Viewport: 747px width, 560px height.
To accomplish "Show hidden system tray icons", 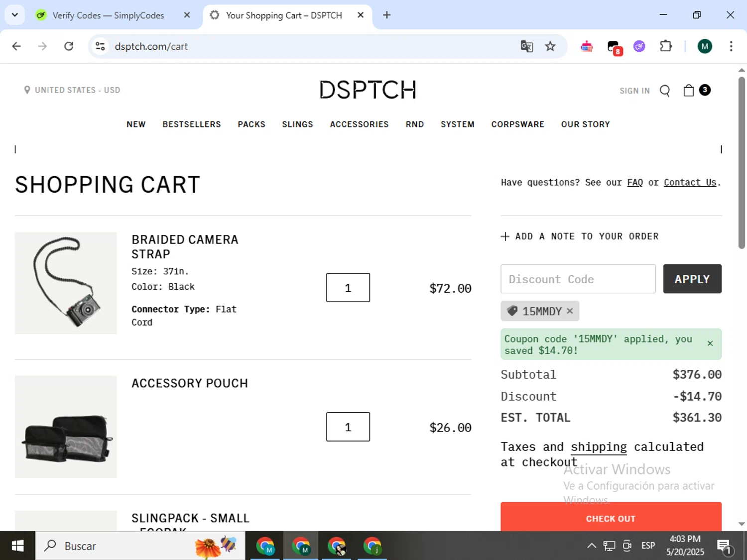I will 592,546.
